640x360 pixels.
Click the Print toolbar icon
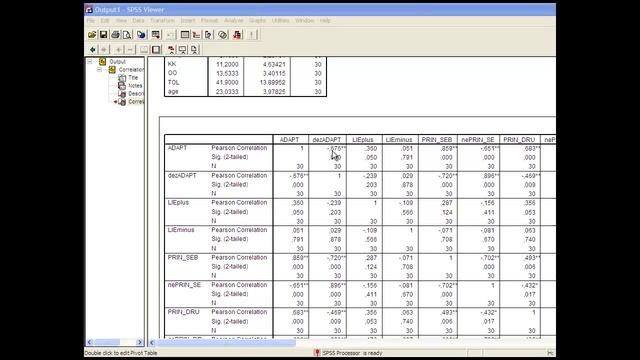click(x=116, y=35)
